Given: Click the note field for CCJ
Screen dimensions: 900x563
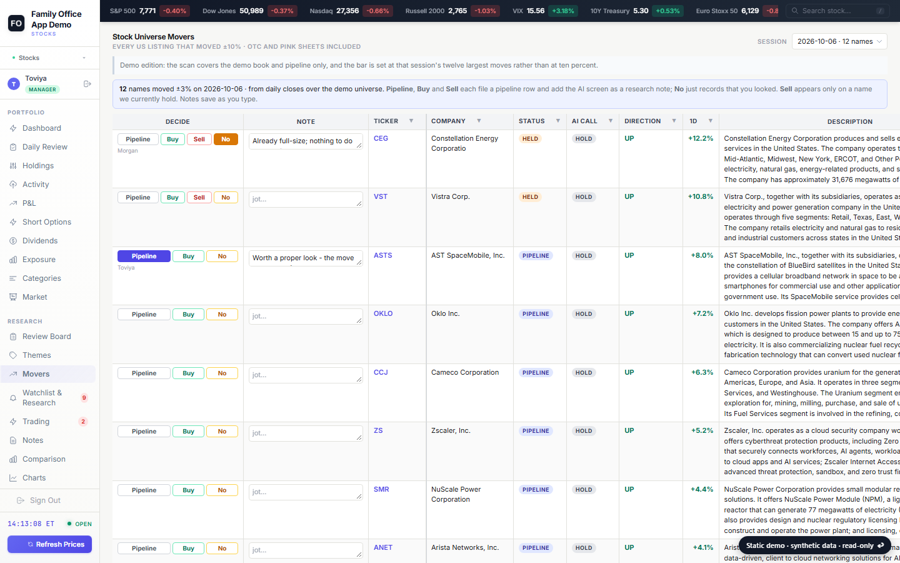Looking at the screenshot, I should (x=305, y=375).
